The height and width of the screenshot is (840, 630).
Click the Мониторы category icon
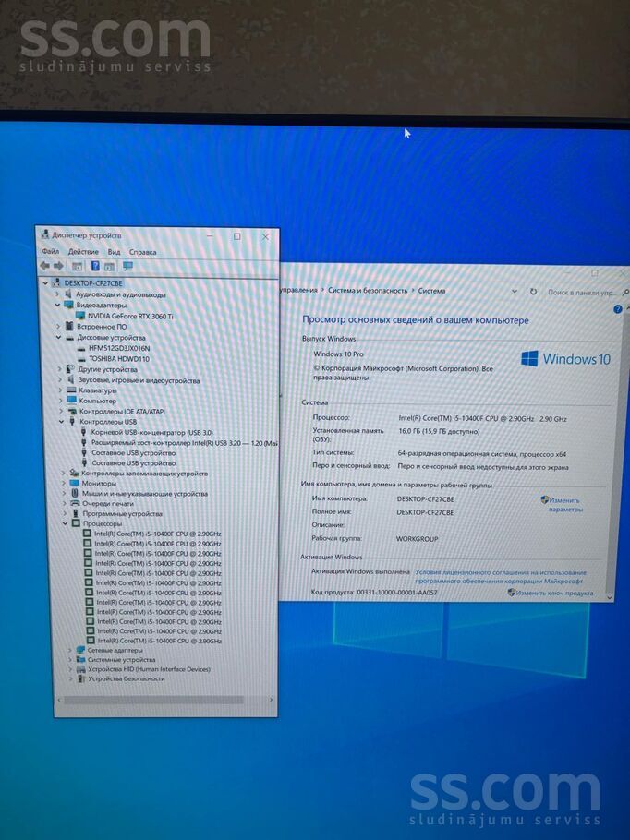pos(74,483)
